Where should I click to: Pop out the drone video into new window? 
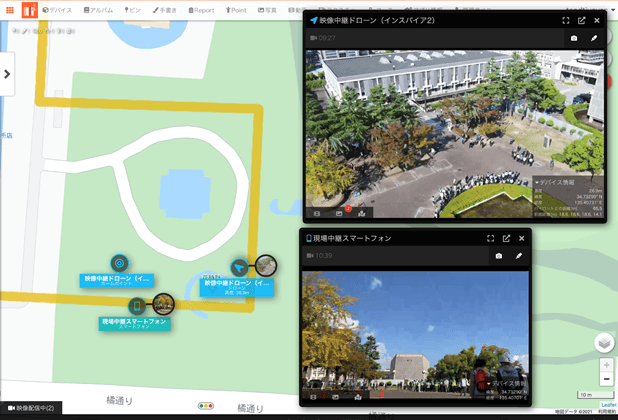point(581,20)
